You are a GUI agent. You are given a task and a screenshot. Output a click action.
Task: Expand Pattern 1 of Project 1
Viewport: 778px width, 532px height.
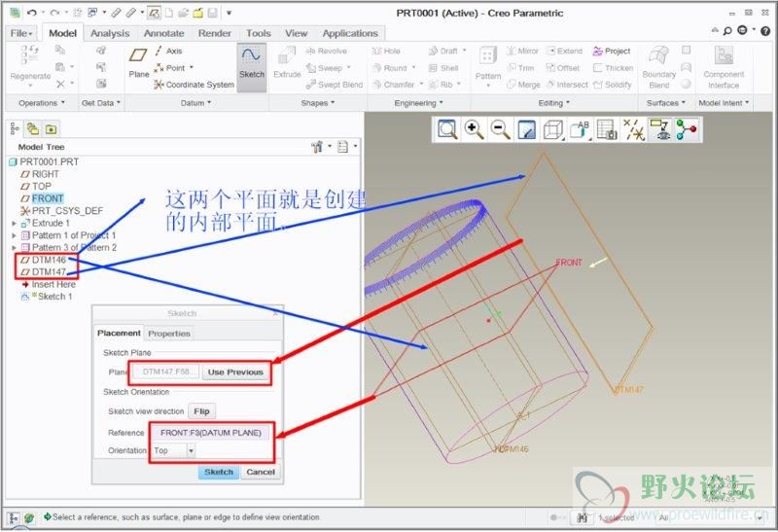15,235
